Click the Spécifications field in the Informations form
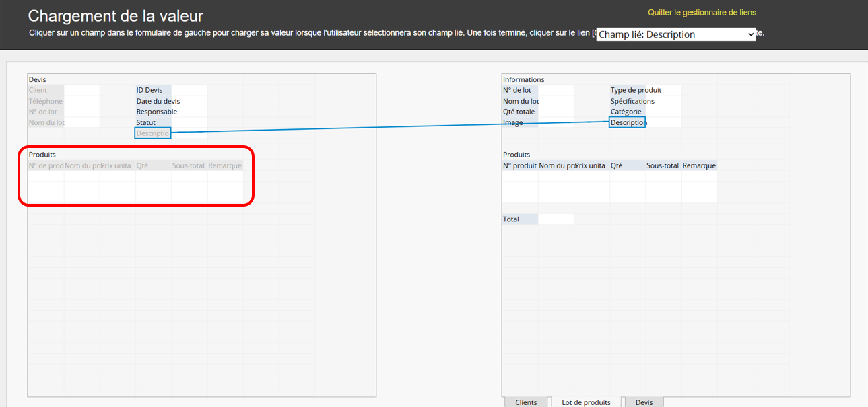 632,101
